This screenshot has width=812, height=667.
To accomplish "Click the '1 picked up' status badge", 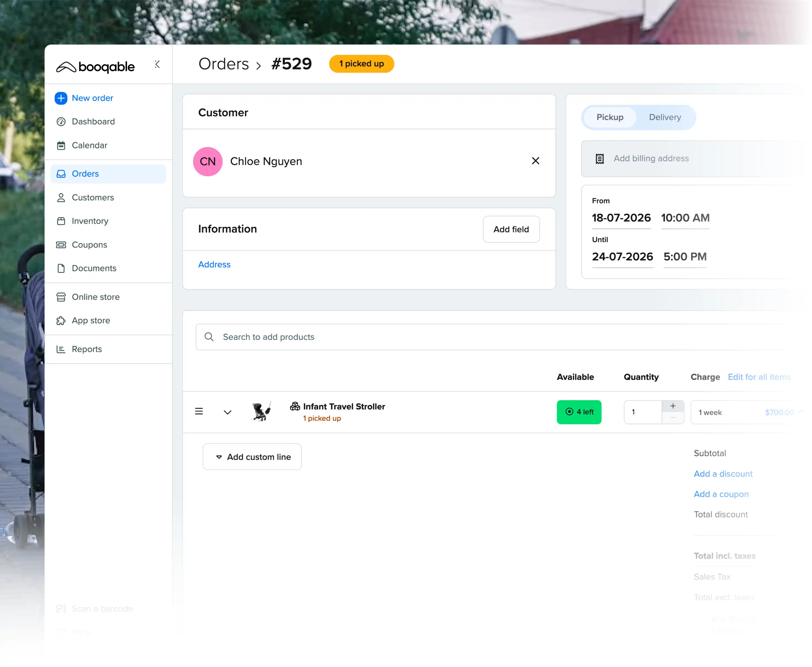I will point(362,64).
